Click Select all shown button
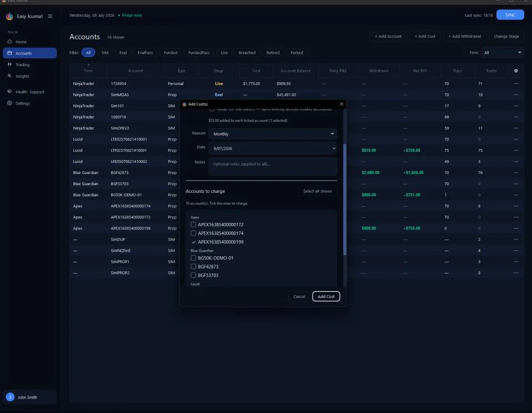Viewport: 532px width, 413px height. click(318, 191)
